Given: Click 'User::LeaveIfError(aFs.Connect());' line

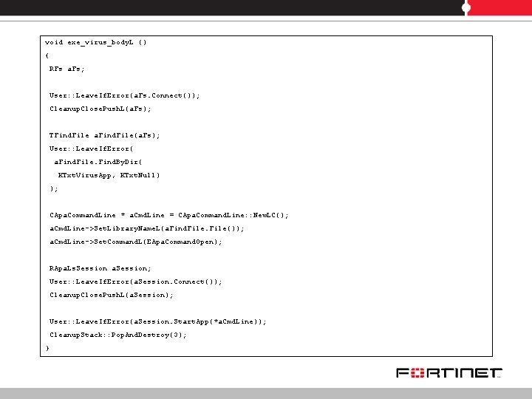Looking at the screenshot, I should coord(125,95).
